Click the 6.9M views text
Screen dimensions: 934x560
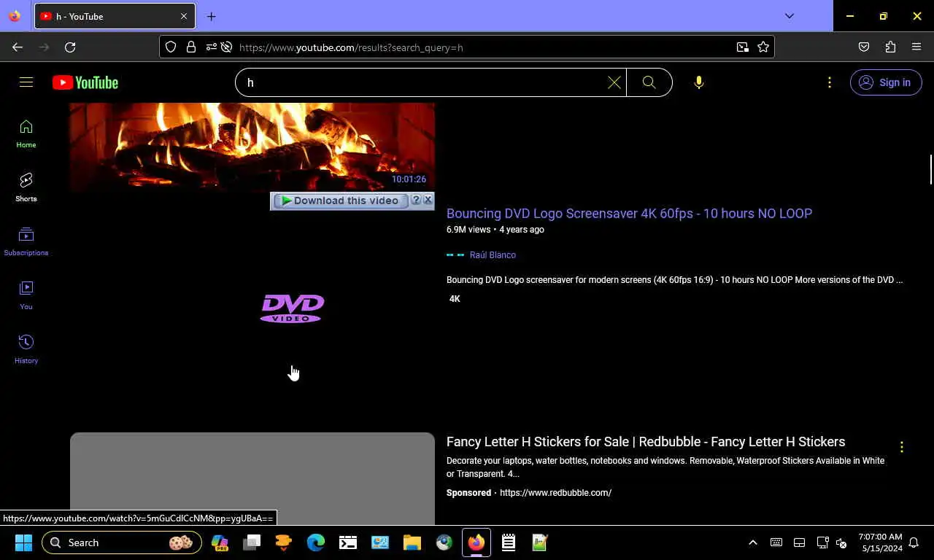coord(468,230)
